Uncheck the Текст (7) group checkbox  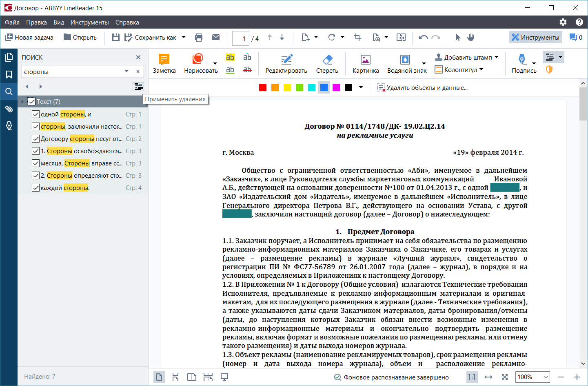(31, 102)
